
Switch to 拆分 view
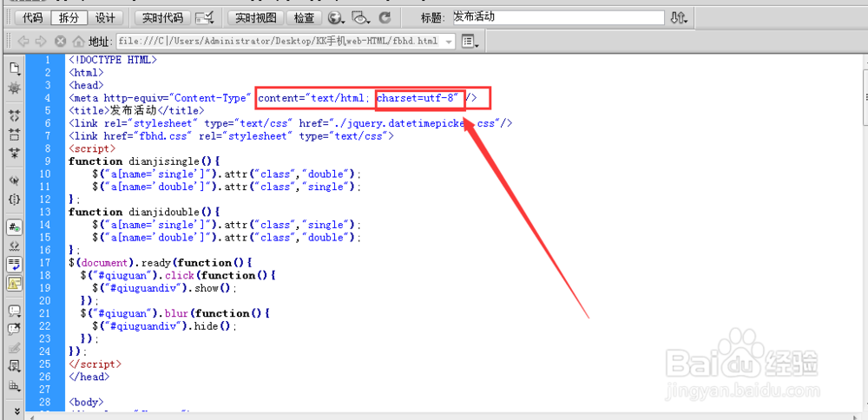pyautogui.click(x=69, y=18)
